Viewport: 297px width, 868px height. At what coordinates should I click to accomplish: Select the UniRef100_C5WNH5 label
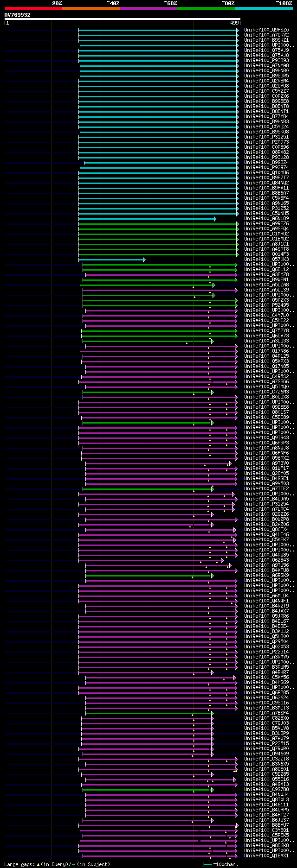(x=266, y=214)
